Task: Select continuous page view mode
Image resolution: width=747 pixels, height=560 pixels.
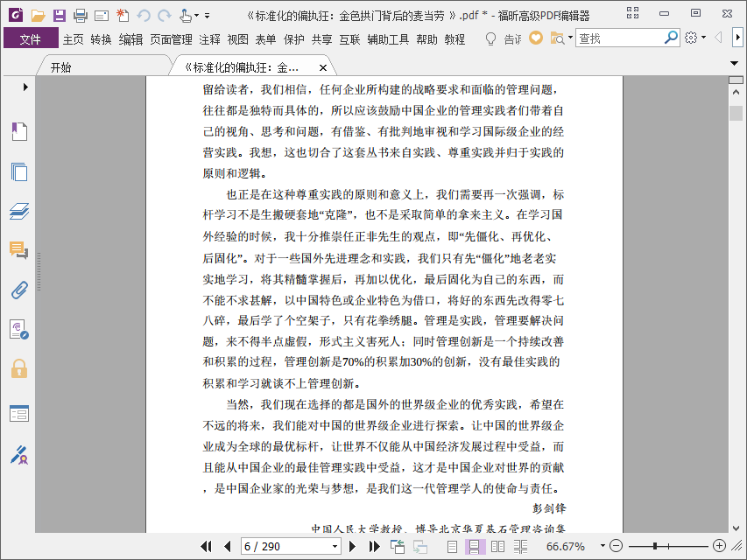Action: point(475,547)
